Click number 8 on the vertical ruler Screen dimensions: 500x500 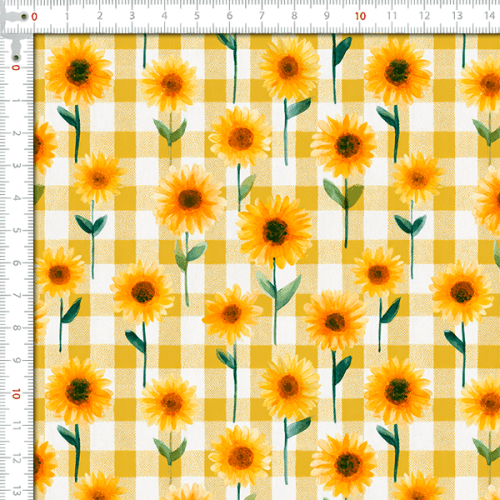[x=16, y=328]
